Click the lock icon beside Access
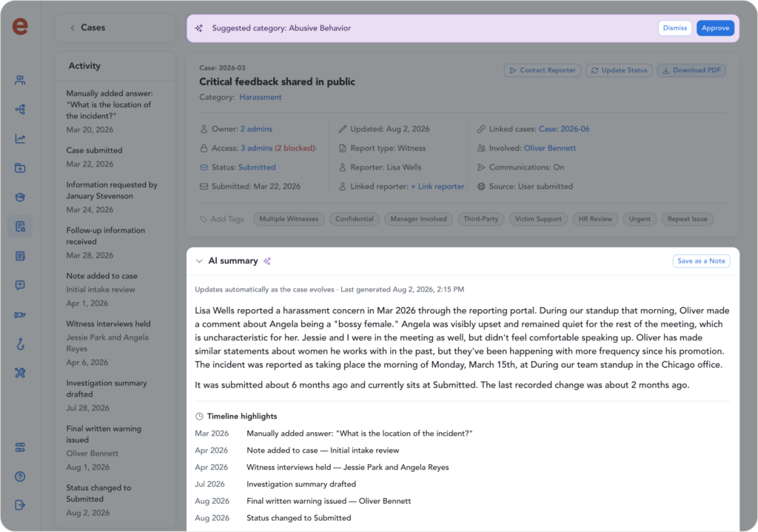Viewport: 758px width, 532px height. coord(204,148)
